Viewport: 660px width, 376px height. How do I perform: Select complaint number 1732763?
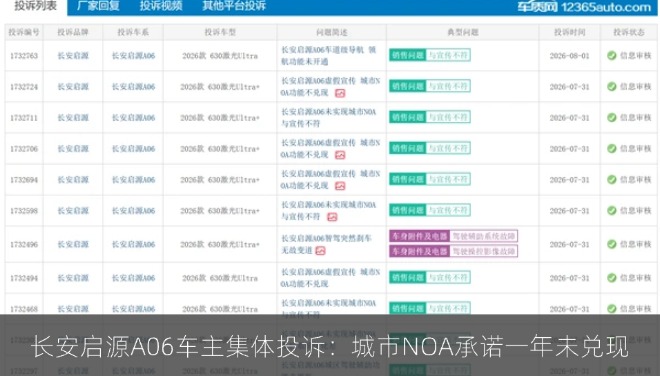pyautogui.click(x=24, y=56)
